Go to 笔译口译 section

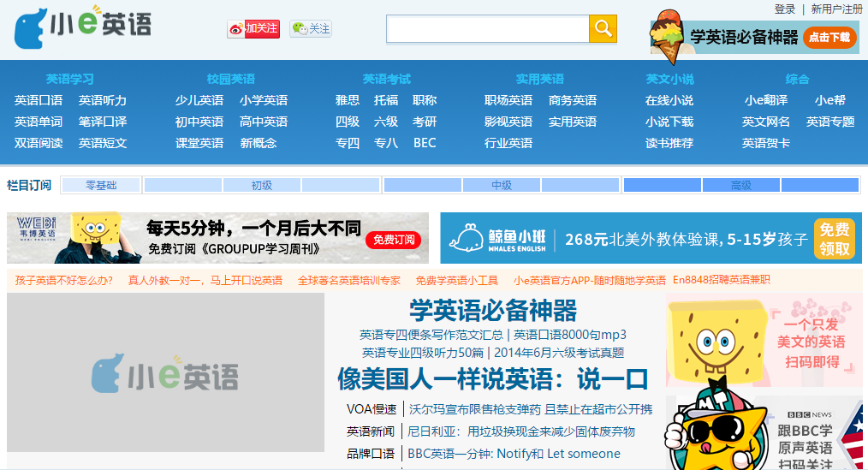(103, 122)
